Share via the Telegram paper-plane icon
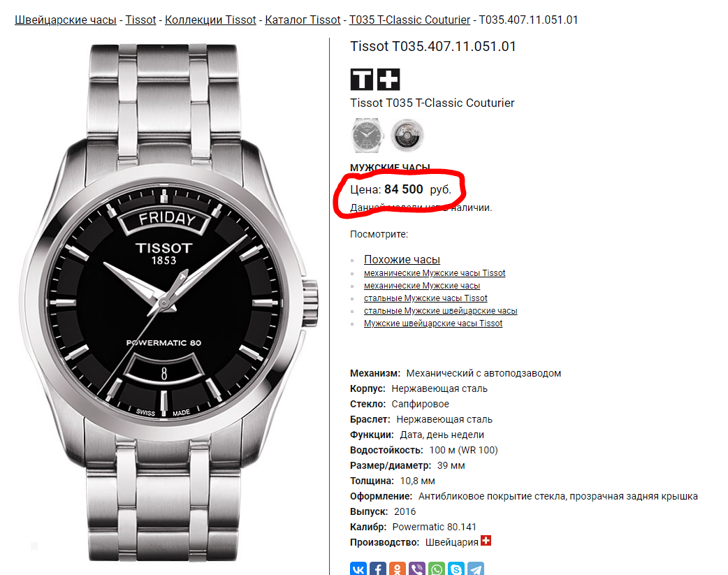Viewport: 728px width, 575px height. [x=475, y=569]
